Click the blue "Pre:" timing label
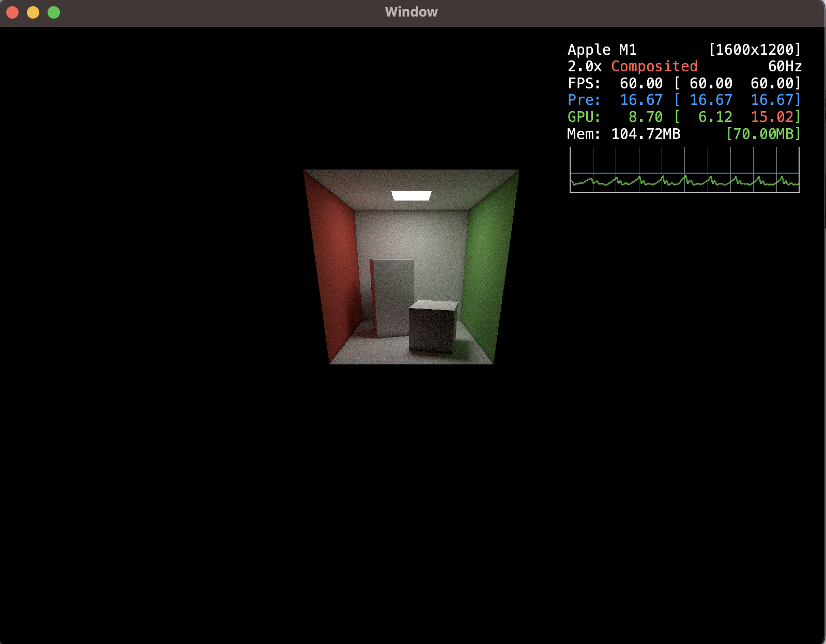This screenshot has width=826, height=644. click(x=584, y=100)
